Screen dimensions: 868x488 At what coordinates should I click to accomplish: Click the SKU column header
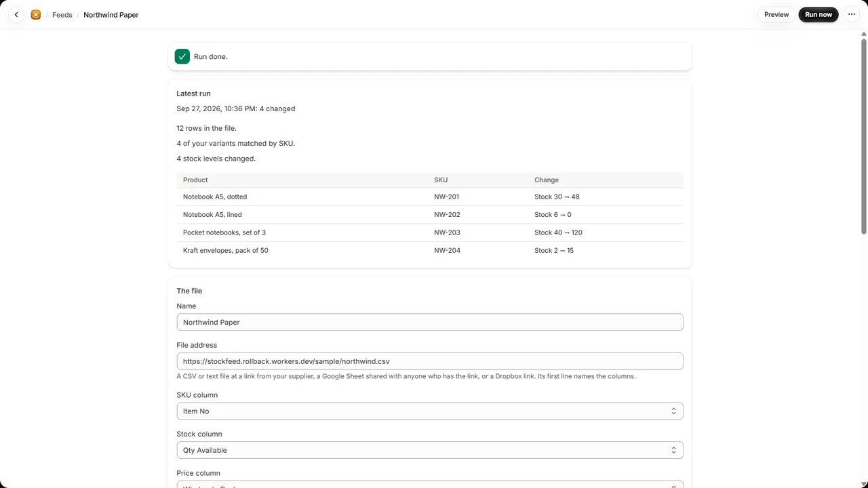441,180
